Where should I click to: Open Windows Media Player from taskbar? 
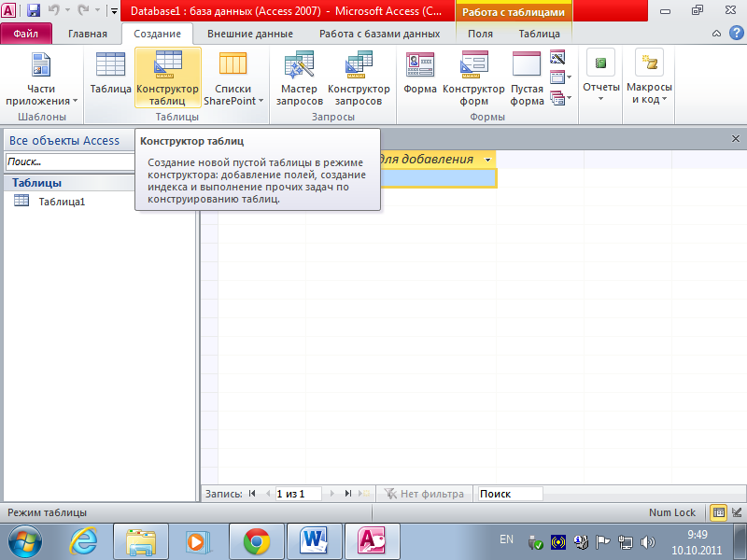point(196,542)
